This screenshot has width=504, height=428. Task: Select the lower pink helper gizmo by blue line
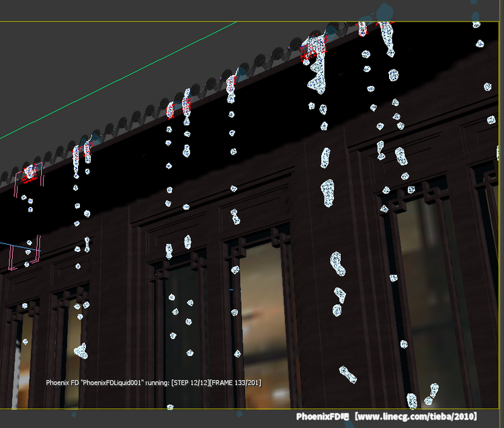[x=24, y=253]
